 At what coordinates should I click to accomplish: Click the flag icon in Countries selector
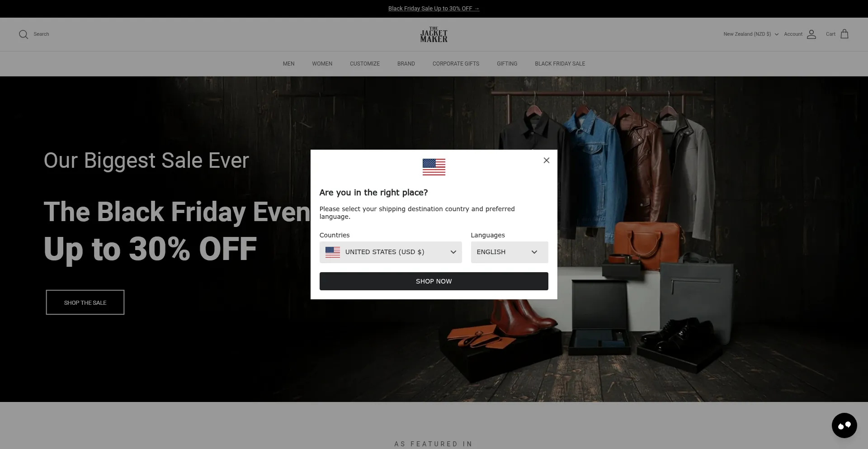click(333, 252)
